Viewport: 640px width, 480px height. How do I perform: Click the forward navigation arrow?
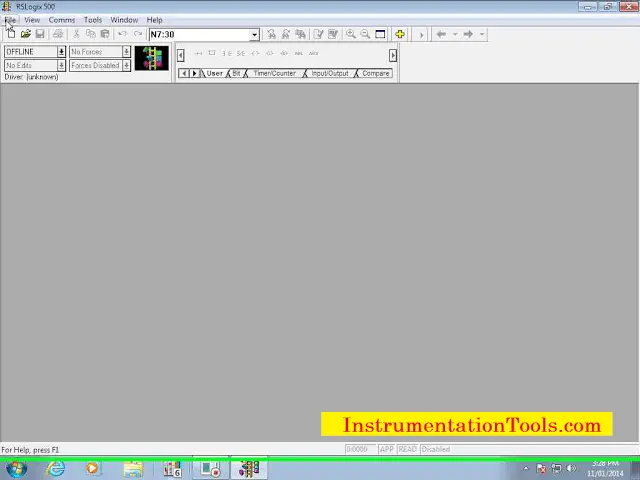[x=468, y=34]
